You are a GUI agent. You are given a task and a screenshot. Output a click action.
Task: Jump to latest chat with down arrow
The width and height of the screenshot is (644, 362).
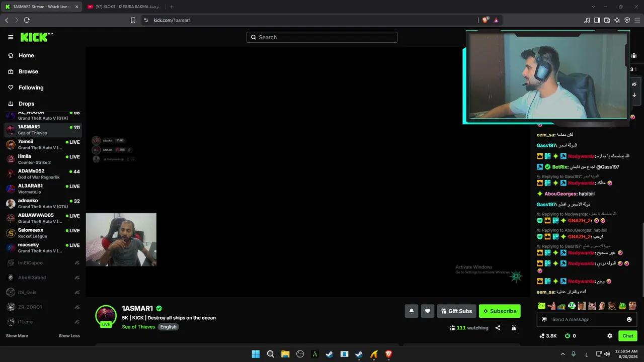pyautogui.click(x=634, y=95)
